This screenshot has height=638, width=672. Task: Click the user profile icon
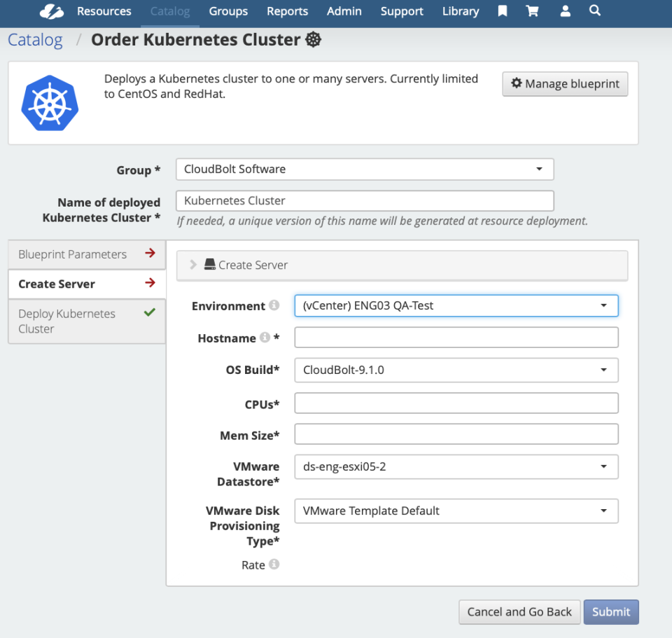565,11
